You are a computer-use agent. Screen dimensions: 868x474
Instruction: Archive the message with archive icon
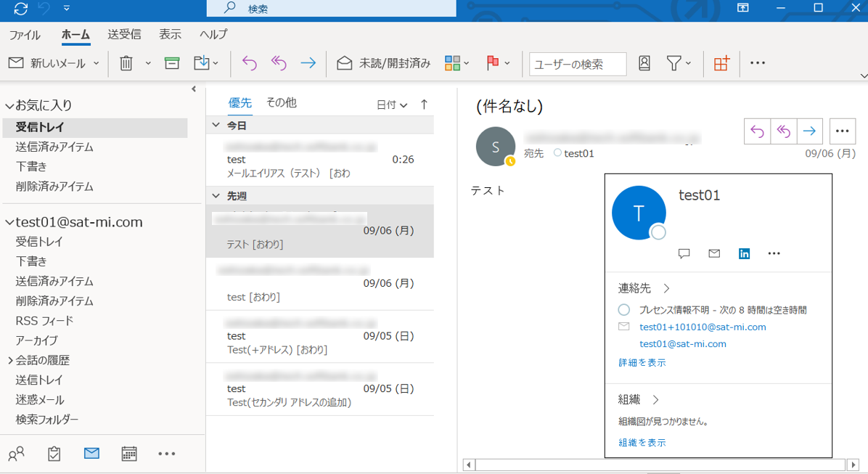point(172,63)
